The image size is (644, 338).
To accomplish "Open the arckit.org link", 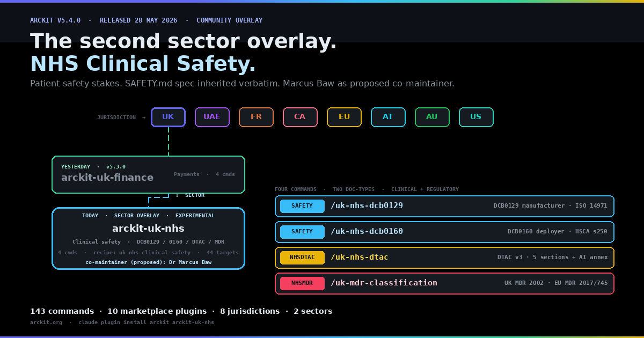I will 46,322.
